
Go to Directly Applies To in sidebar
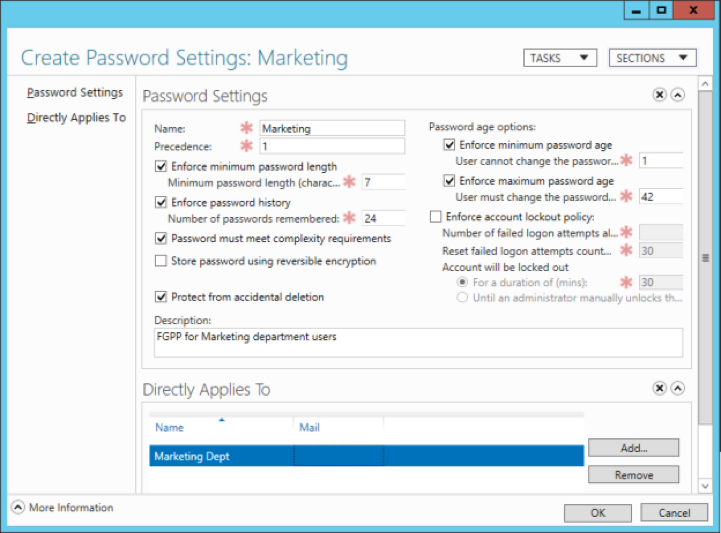(76, 118)
